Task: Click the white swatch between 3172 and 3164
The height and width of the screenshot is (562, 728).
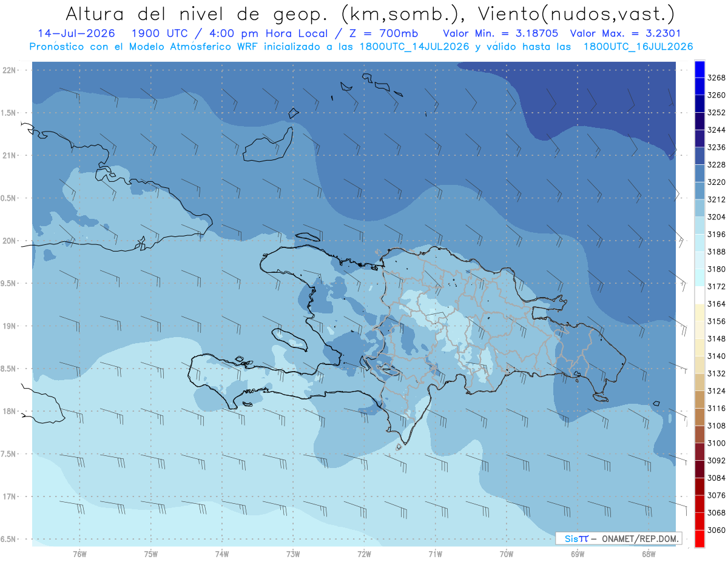Action: [x=699, y=295]
